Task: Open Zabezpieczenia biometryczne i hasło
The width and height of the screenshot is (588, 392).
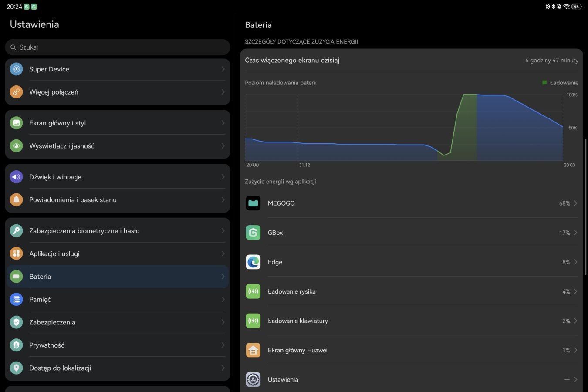Action: 118,231
